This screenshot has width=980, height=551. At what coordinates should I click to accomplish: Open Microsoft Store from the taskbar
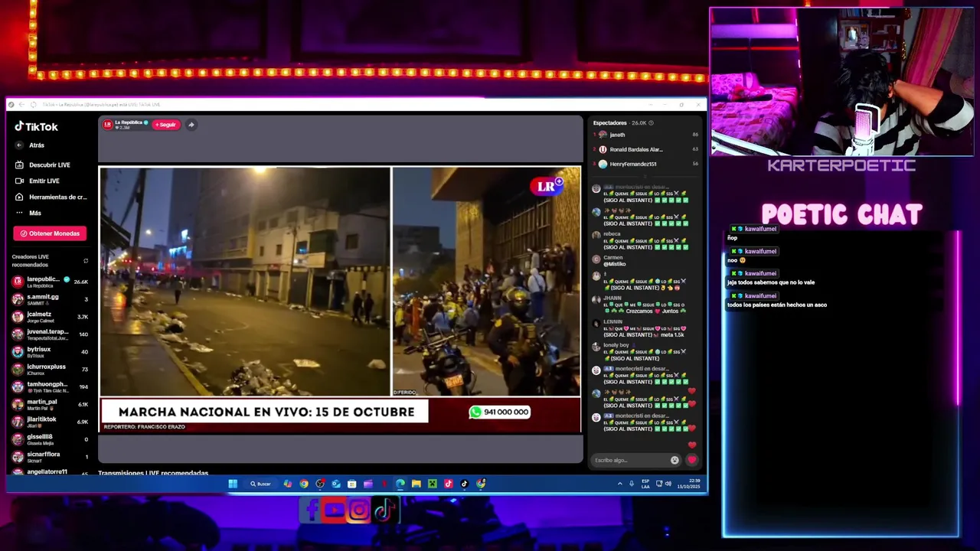[351, 484]
